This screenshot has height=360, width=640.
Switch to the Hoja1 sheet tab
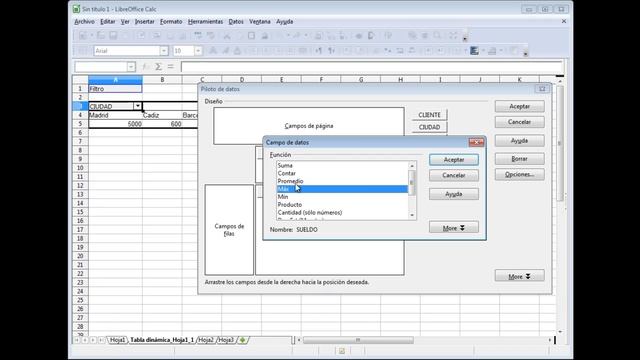(118, 340)
